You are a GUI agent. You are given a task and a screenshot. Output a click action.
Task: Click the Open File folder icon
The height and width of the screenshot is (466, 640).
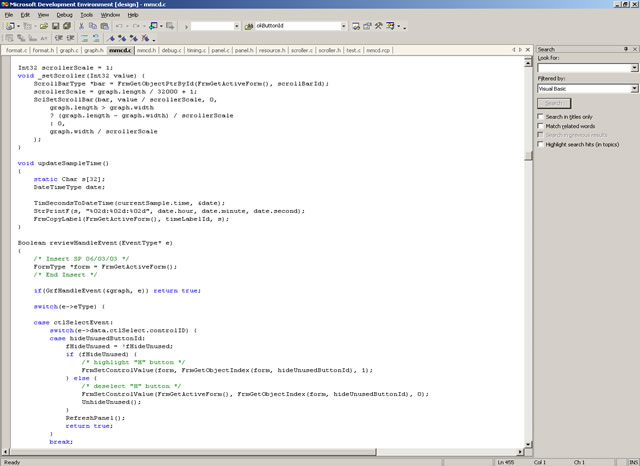point(44,26)
